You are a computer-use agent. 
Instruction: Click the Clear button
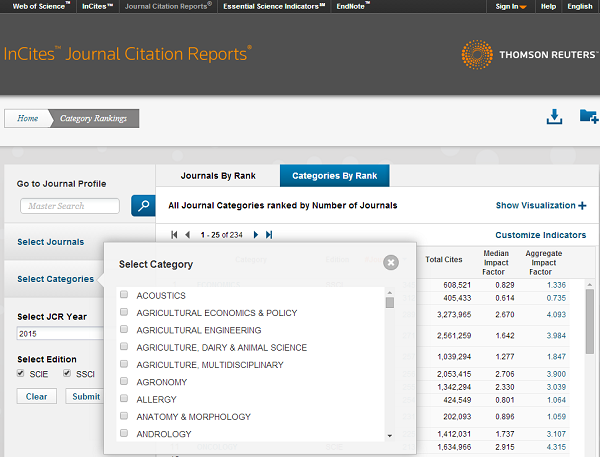pyautogui.click(x=36, y=396)
